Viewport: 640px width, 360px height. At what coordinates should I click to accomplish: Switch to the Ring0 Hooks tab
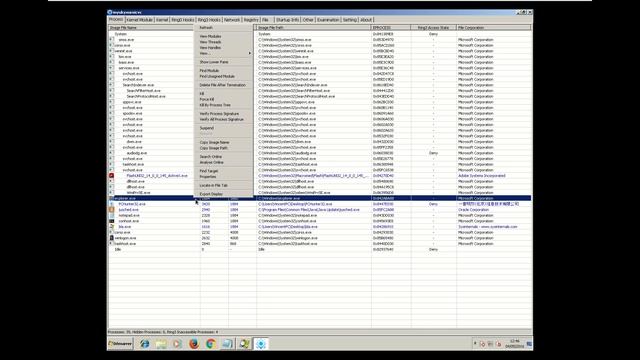(182, 20)
